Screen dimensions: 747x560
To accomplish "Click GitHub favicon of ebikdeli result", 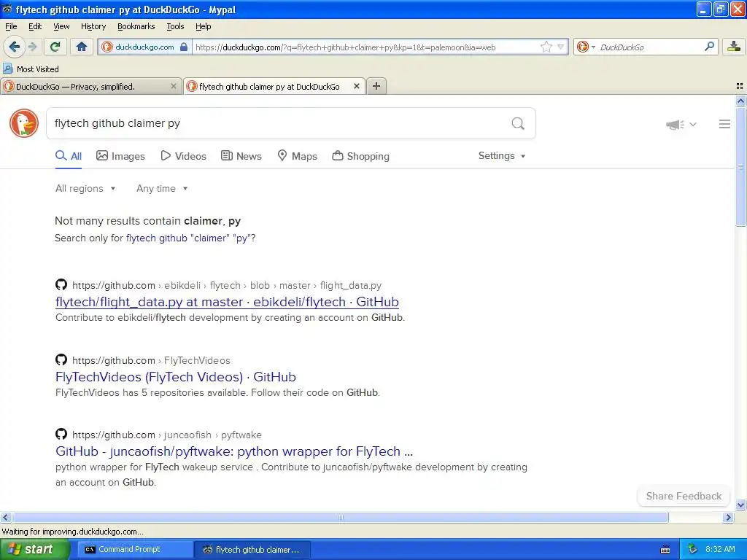I will click(x=61, y=285).
